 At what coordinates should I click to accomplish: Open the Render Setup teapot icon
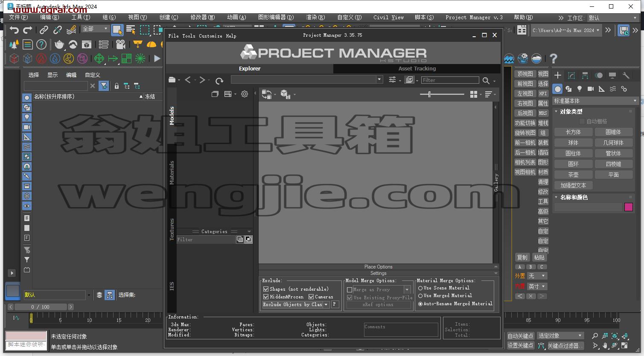coord(59,44)
